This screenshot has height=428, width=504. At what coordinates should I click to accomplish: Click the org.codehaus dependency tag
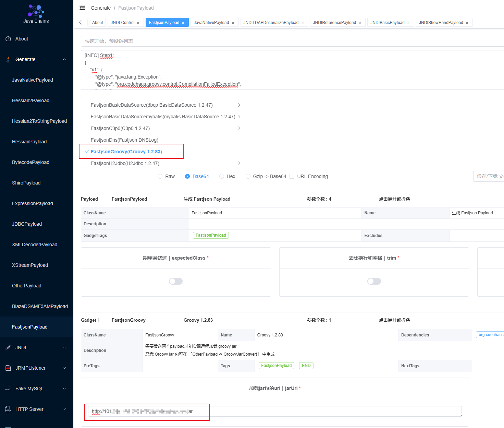(491, 335)
